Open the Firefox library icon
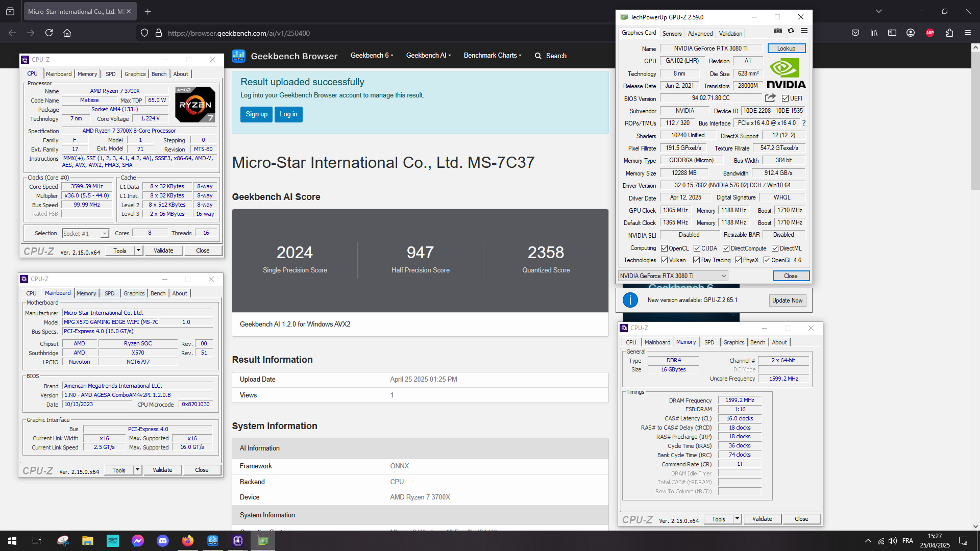The width and height of the screenshot is (980, 551). click(874, 33)
